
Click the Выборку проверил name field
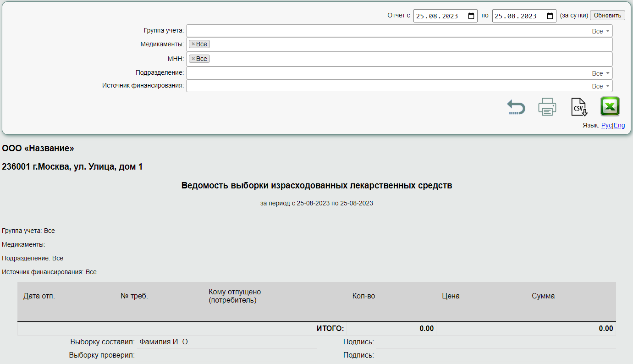point(227,355)
